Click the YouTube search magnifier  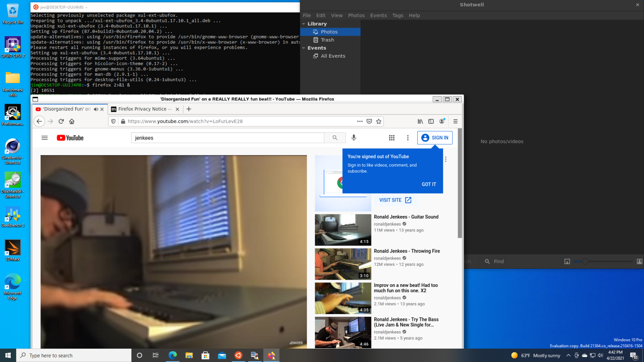click(335, 138)
